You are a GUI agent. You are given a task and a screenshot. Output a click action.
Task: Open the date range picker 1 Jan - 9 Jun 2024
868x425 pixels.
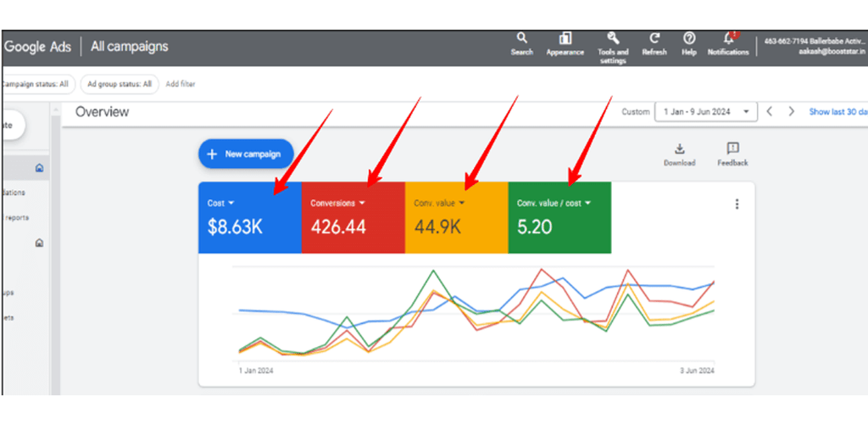point(705,112)
